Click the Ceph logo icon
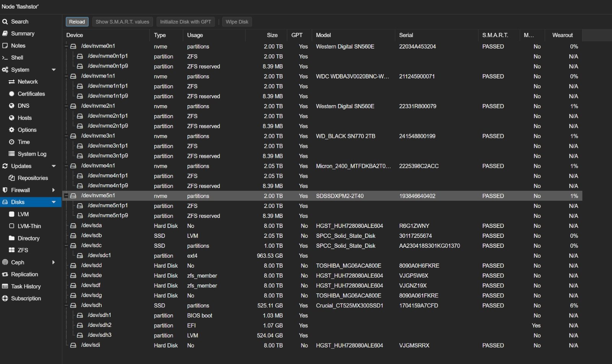Viewport: 612px width, 364px height. pyautogui.click(x=5, y=262)
